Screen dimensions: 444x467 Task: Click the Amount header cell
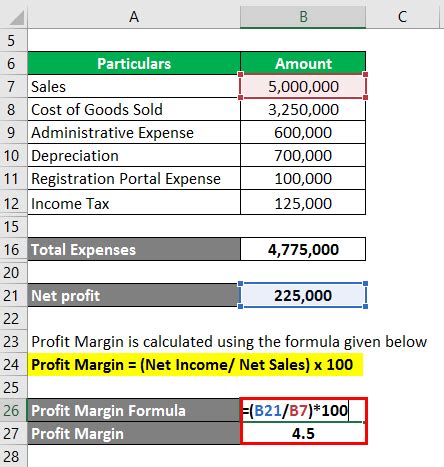point(303,63)
